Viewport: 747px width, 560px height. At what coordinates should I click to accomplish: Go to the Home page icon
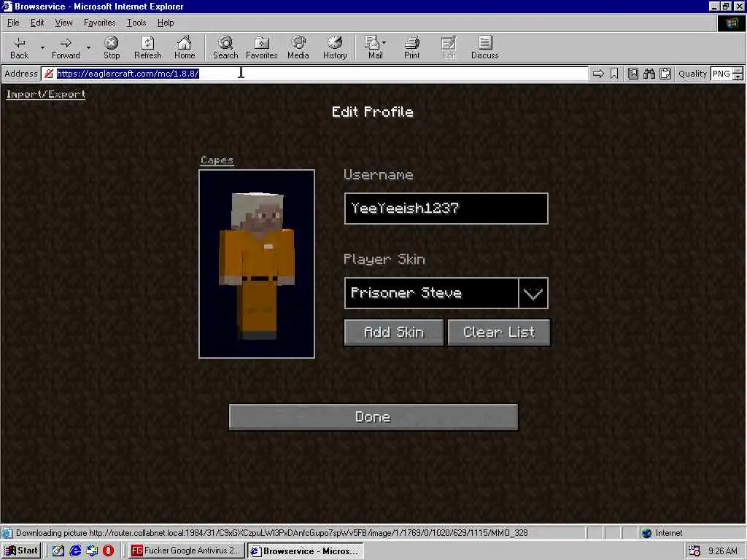coord(185,47)
